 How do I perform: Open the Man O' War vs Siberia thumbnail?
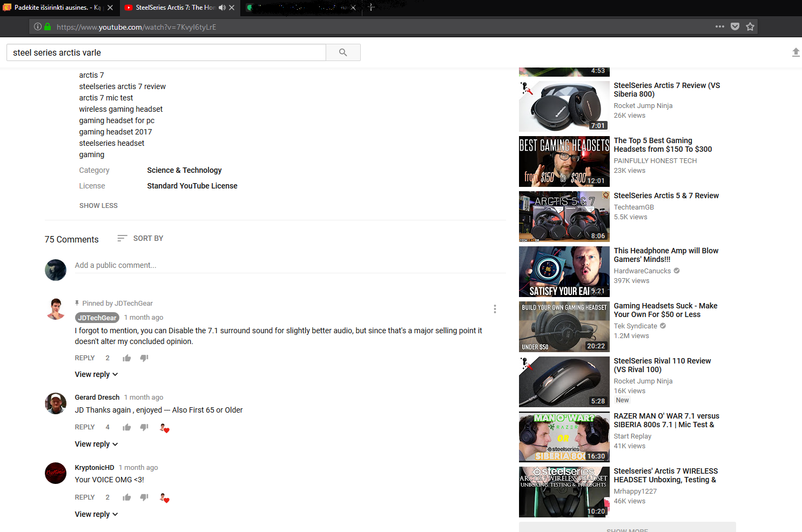pos(564,437)
